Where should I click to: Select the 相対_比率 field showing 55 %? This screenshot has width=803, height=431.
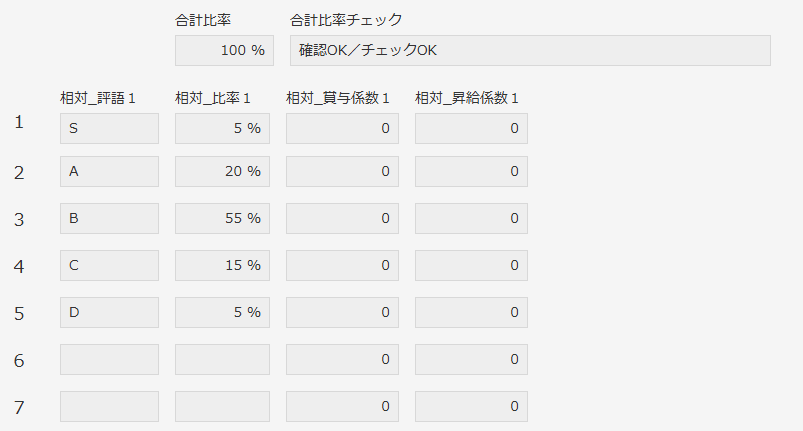coord(222,218)
